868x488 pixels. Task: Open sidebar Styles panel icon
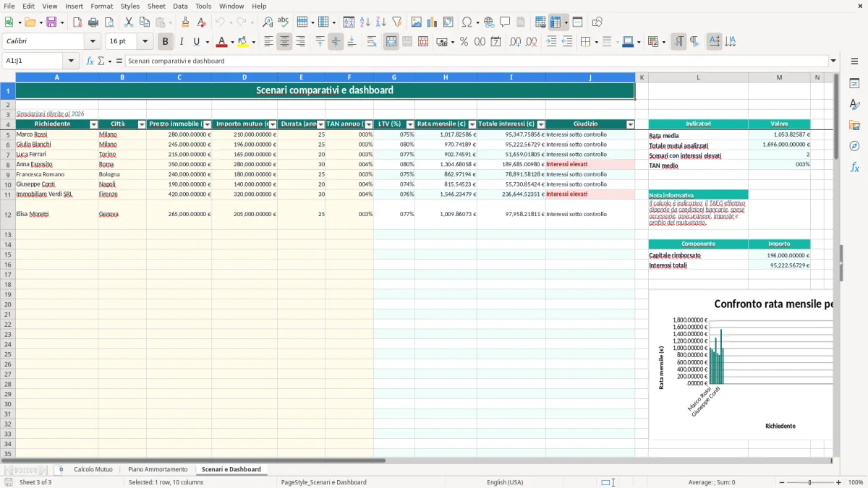854,105
